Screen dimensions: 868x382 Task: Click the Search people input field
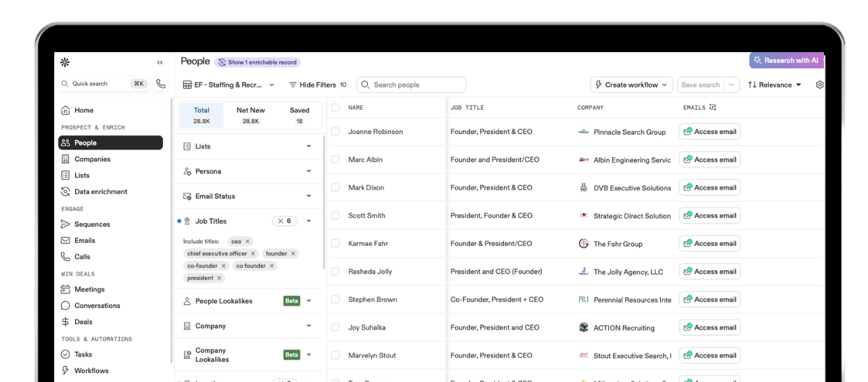point(416,85)
